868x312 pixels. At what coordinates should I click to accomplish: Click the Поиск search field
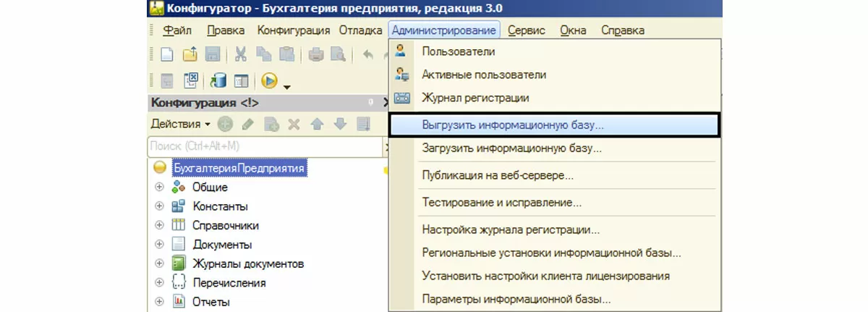(263, 146)
